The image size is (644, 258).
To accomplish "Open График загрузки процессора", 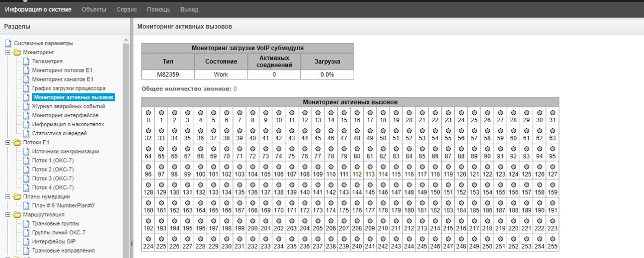I will tap(69, 89).
